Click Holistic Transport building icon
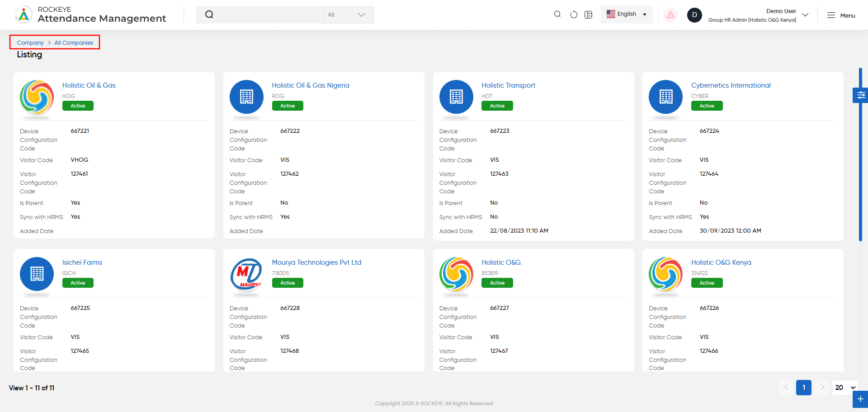 pyautogui.click(x=456, y=97)
